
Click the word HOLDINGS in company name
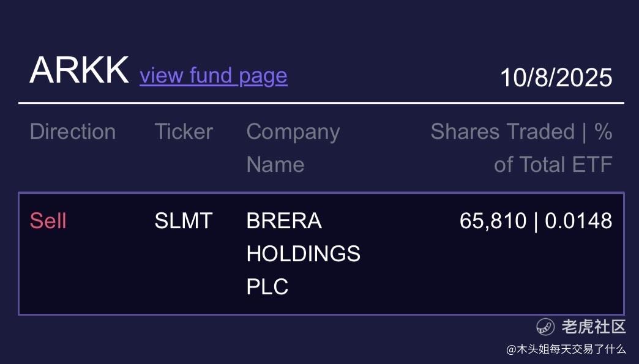tap(303, 253)
